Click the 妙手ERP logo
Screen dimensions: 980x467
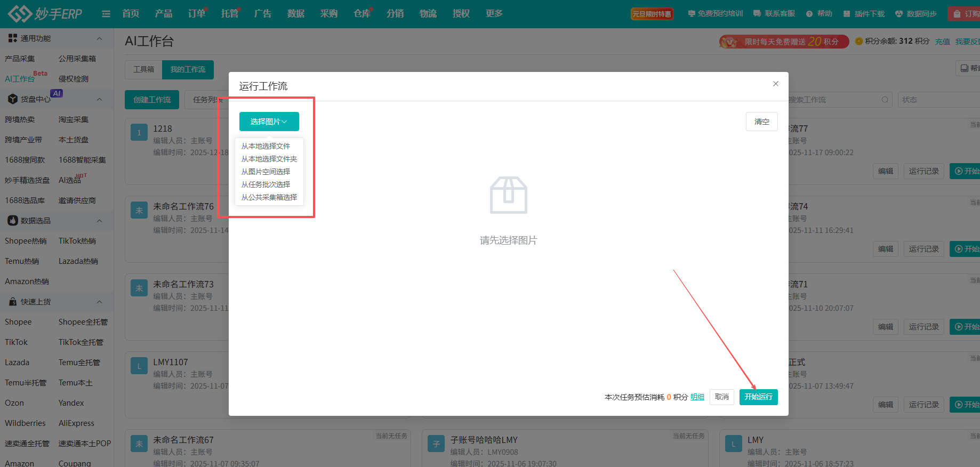click(45, 14)
